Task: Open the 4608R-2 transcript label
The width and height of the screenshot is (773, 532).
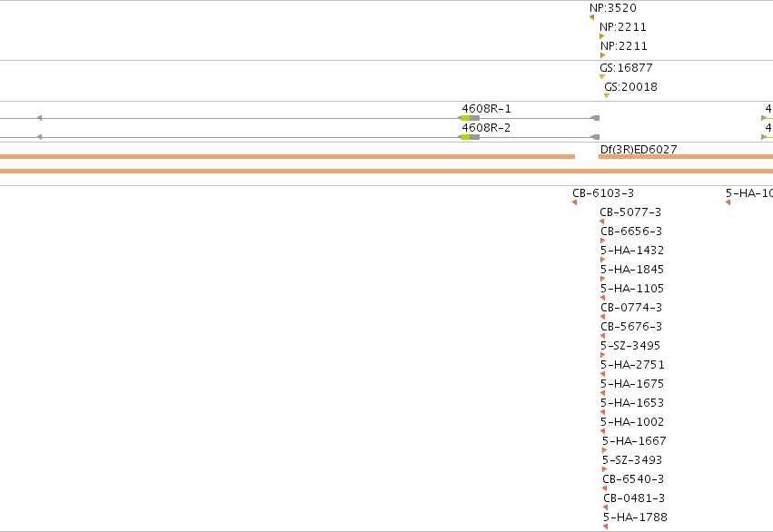Action: [486, 128]
